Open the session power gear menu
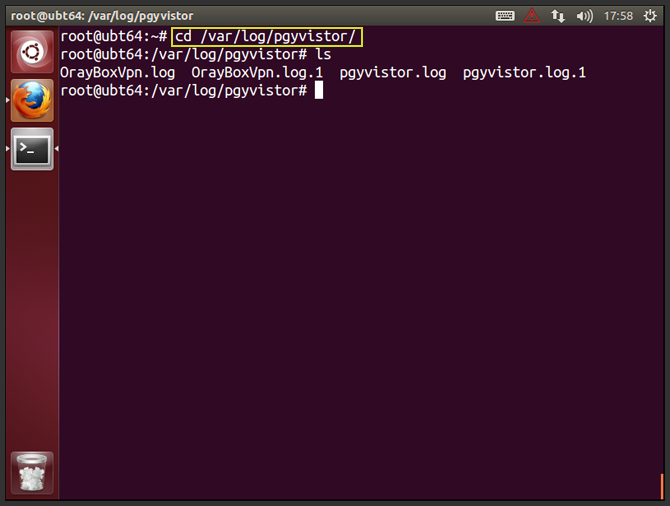The height and width of the screenshot is (506, 670). (x=650, y=16)
